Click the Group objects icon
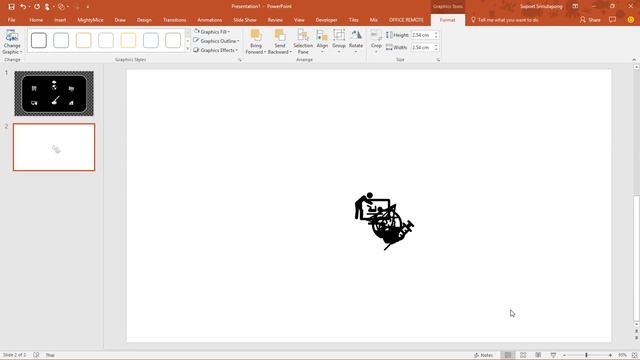Viewport: 640px width, 360px height. coord(339,36)
